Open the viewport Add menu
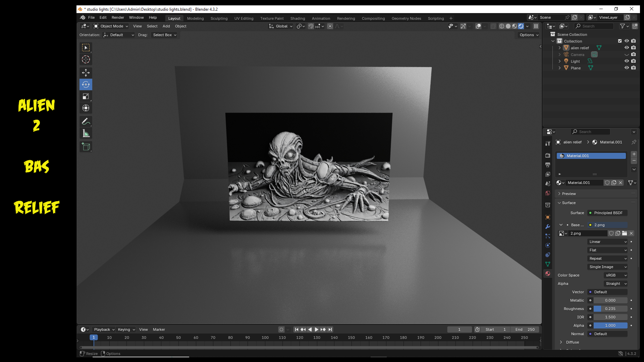This screenshot has height=362, width=644. 166,26
